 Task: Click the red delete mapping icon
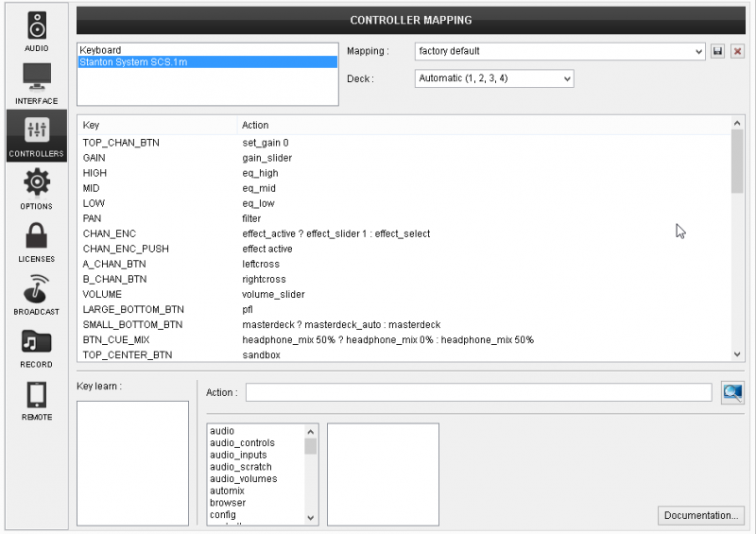click(737, 51)
